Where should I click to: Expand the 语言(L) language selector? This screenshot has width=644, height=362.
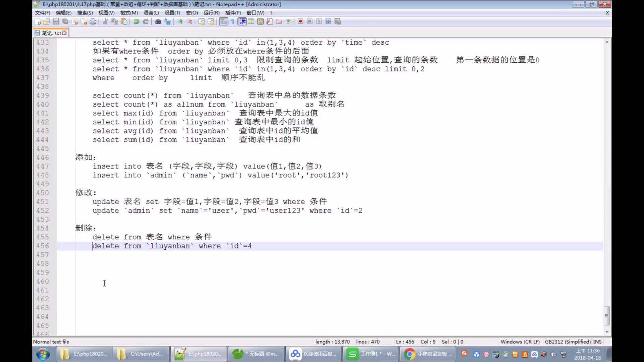pyautogui.click(x=150, y=12)
